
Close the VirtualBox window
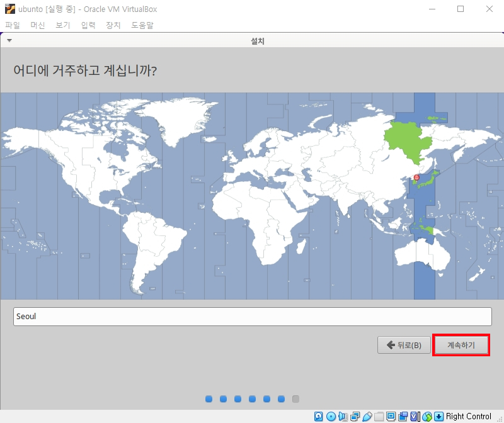tap(490, 9)
